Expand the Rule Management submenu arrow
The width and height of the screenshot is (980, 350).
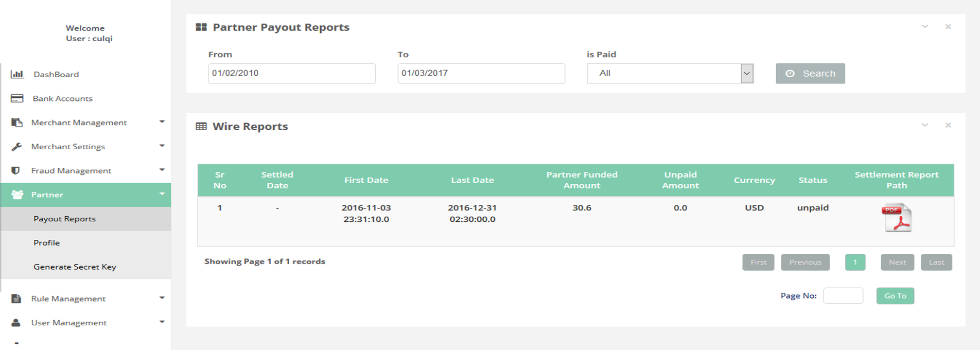pyautogui.click(x=162, y=298)
